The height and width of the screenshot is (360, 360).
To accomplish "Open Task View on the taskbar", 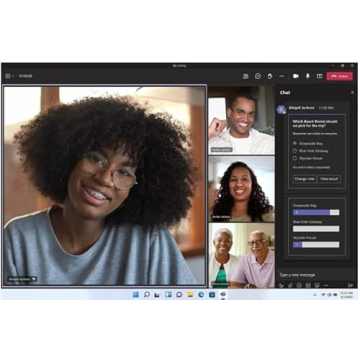I will (x=157, y=295).
